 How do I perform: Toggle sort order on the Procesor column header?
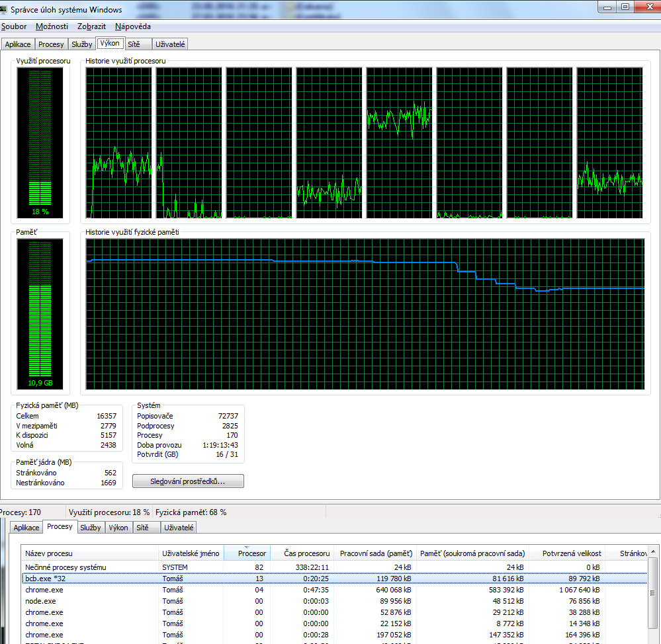tap(246, 553)
